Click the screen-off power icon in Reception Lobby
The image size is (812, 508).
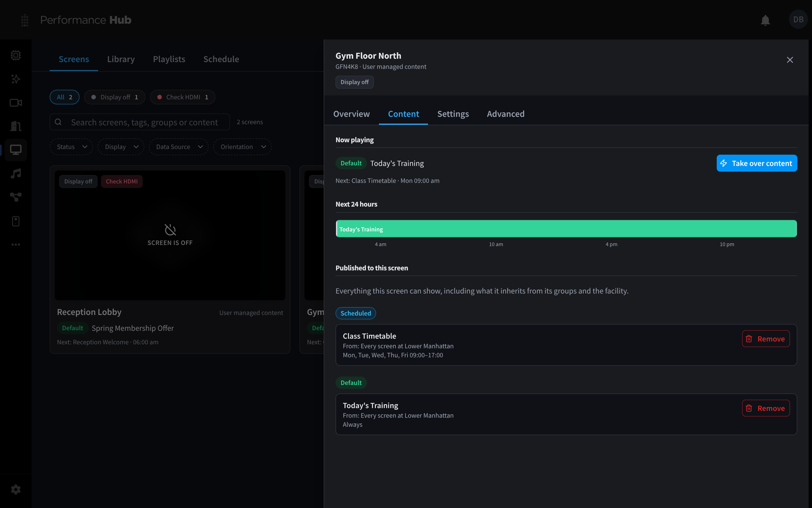tap(170, 230)
